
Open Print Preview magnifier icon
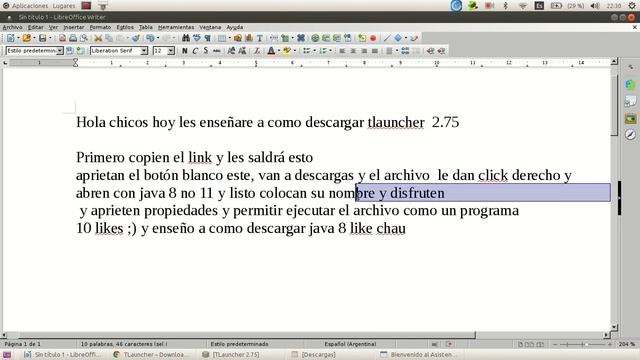84,38
